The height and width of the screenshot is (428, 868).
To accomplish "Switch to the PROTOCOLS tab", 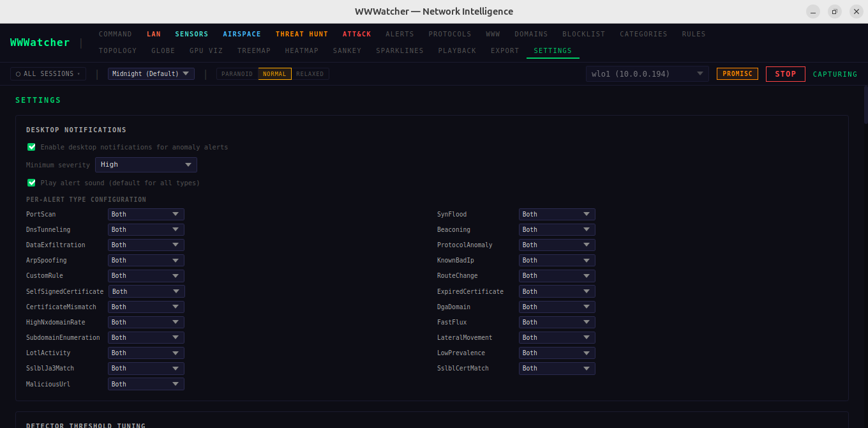I will (x=450, y=34).
